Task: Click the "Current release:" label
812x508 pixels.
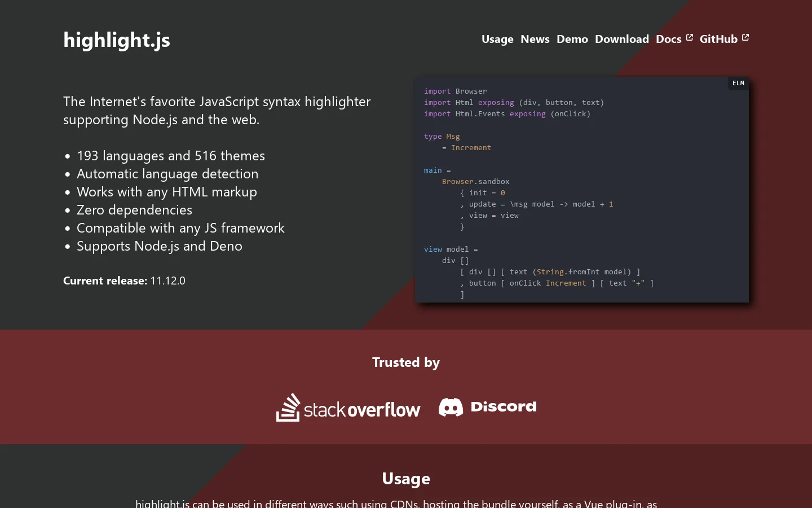Action: [105, 281]
